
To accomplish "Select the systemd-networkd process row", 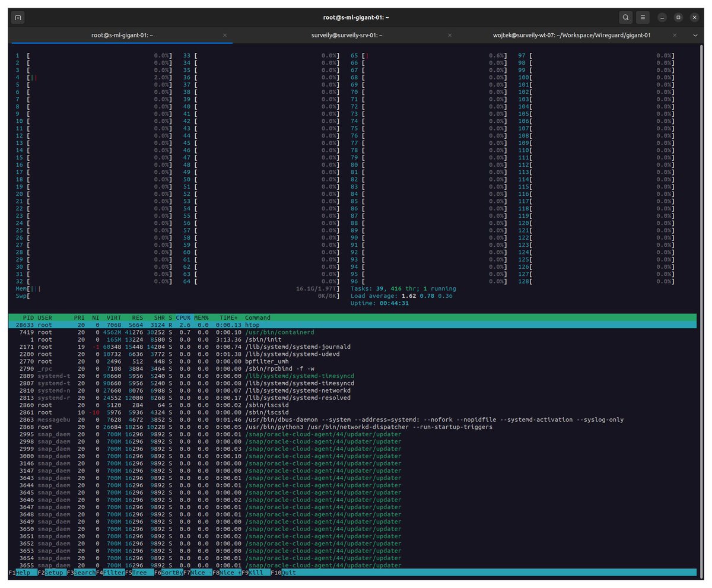I will tap(352, 390).
